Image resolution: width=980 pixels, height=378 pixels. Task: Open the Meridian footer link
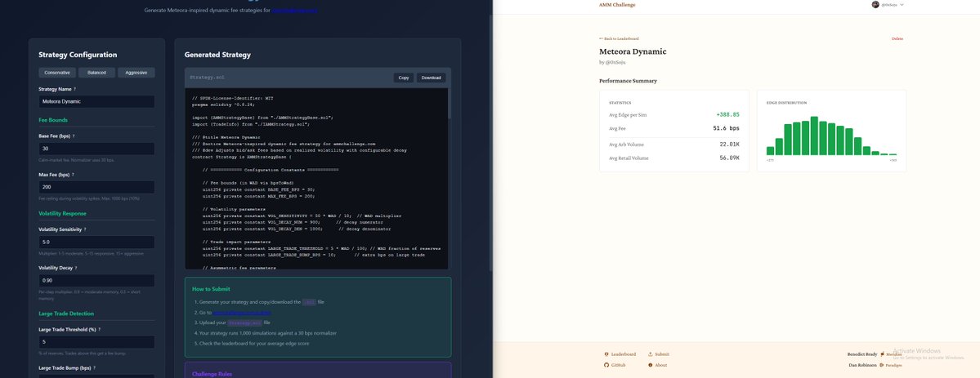click(x=893, y=354)
